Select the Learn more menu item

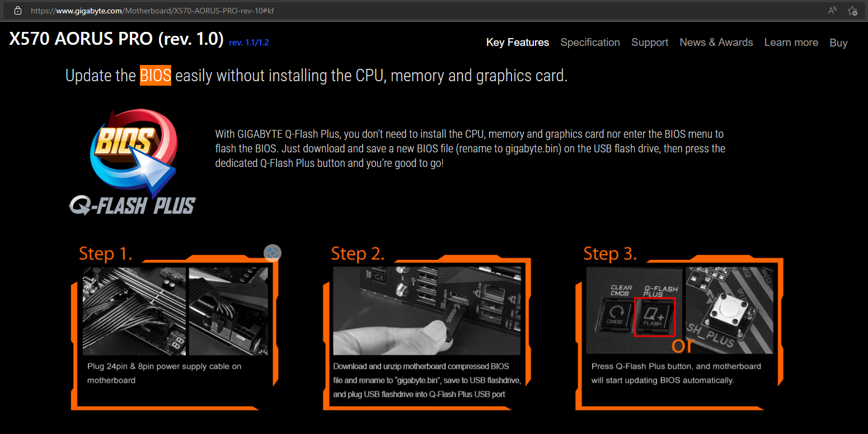coord(791,43)
